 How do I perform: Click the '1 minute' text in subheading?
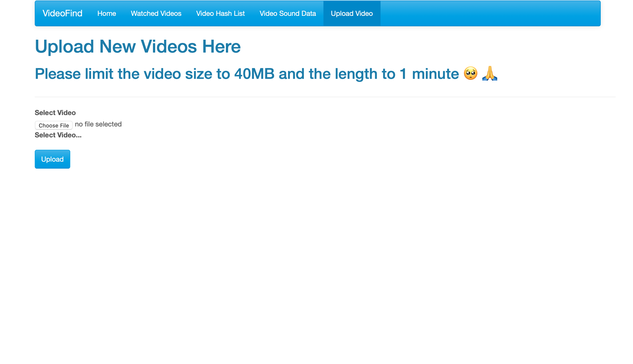pos(429,74)
